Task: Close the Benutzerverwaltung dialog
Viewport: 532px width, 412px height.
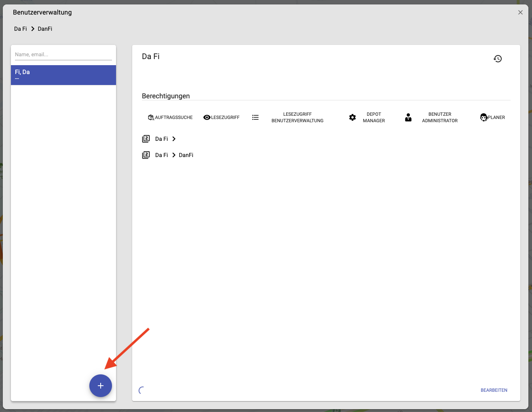Action: coord(520,13)
